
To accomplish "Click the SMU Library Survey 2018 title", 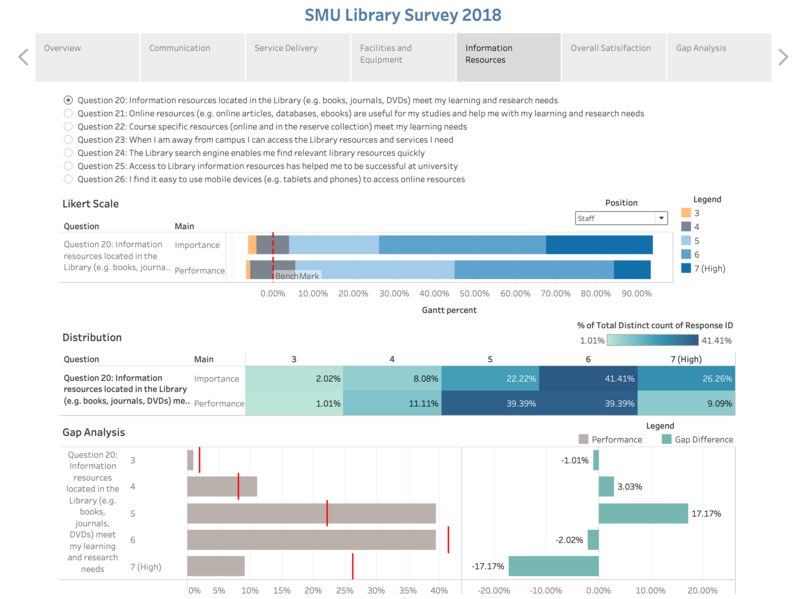I will (x=403, y=15).
